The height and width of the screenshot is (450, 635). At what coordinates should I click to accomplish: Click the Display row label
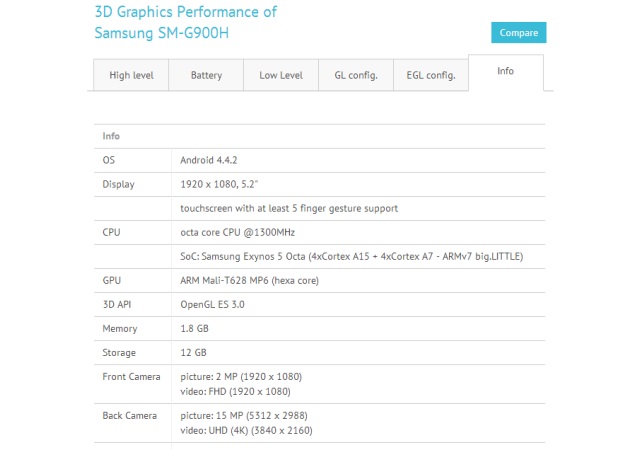118,184
